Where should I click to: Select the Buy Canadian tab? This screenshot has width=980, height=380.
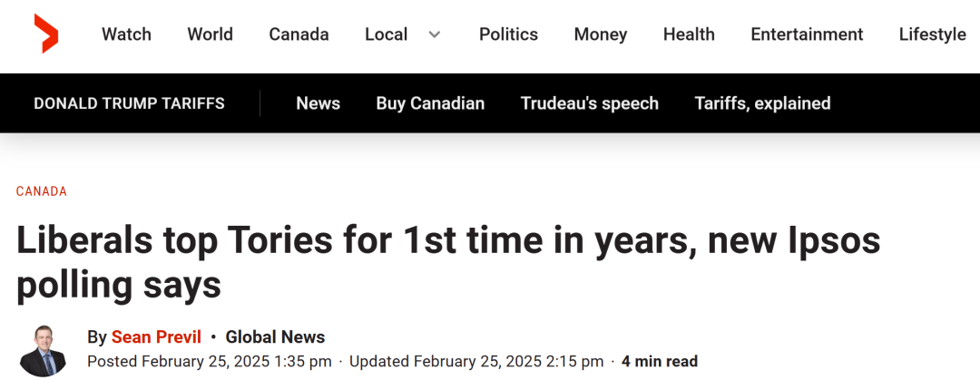point(430,103)
